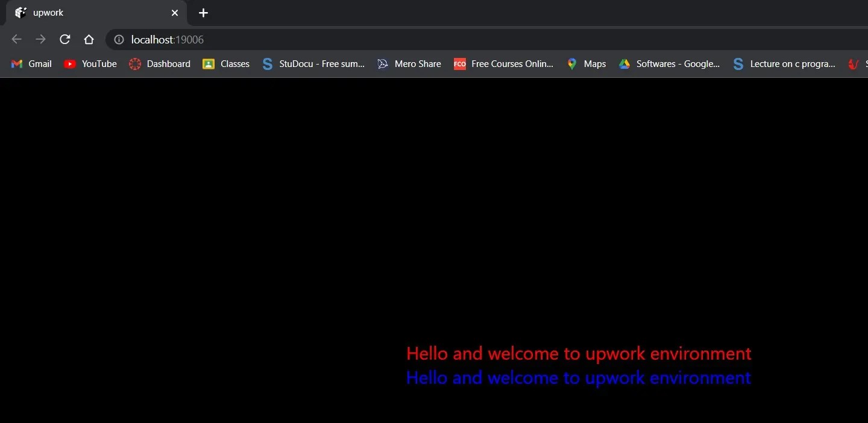Select the upwork browser tab

[96, 13]
